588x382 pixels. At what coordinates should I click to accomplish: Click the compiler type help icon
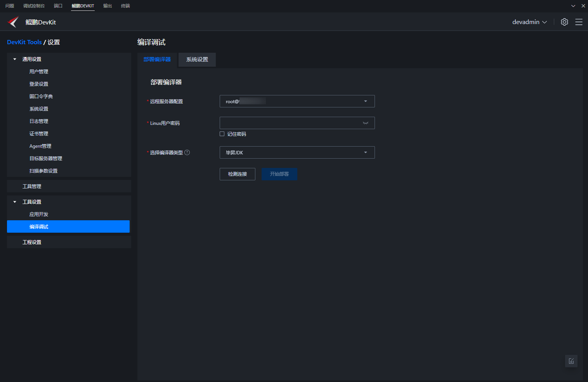click(187, 152)
